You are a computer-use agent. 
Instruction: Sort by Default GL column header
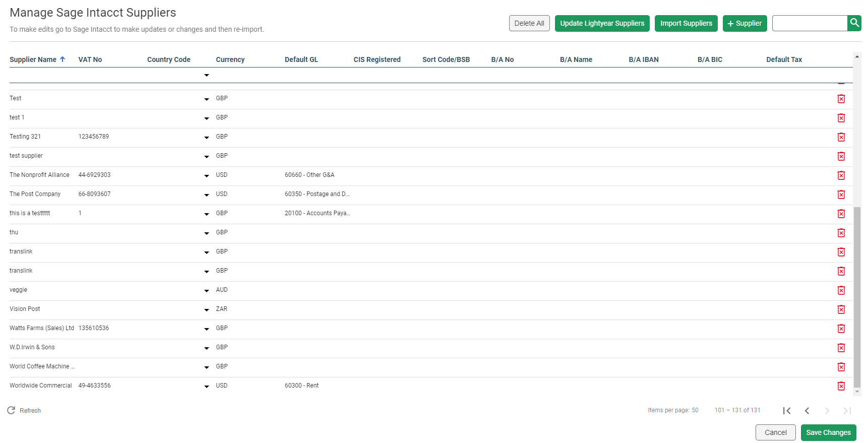[x=301, y=59]
